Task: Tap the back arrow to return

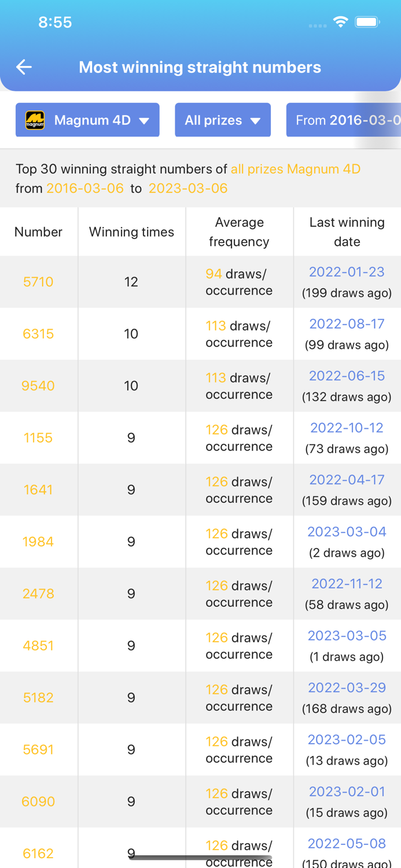Action: [x=24, y=67]
